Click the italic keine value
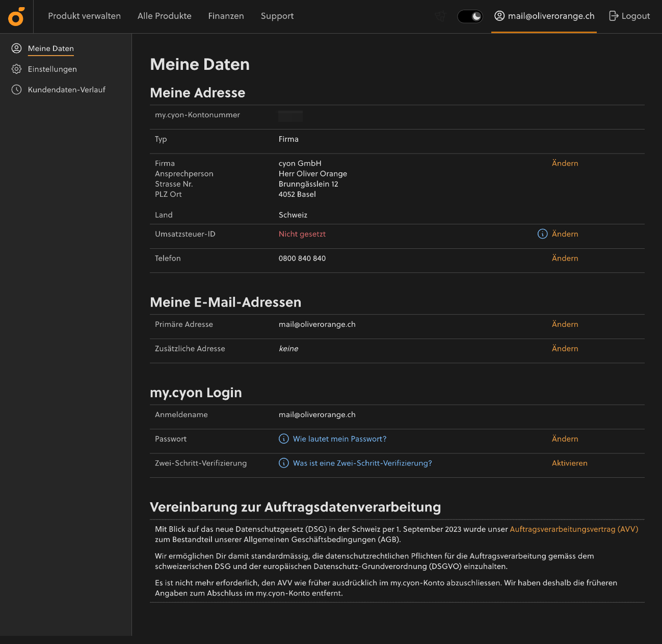 tap(288, 349)
